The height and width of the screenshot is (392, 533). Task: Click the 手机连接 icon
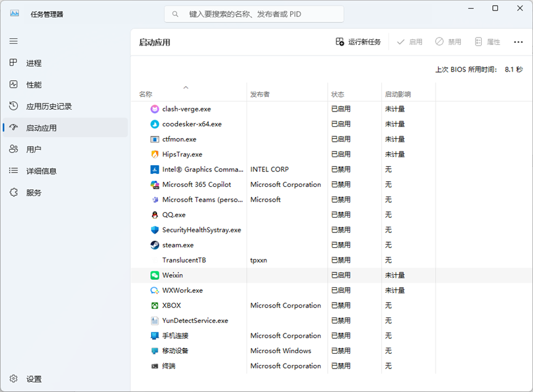155,336
